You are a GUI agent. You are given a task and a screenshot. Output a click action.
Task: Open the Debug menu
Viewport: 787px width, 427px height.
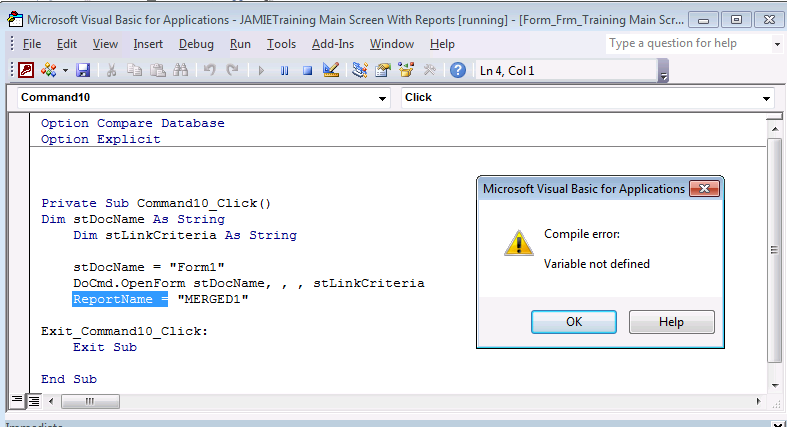pos(196,44)
